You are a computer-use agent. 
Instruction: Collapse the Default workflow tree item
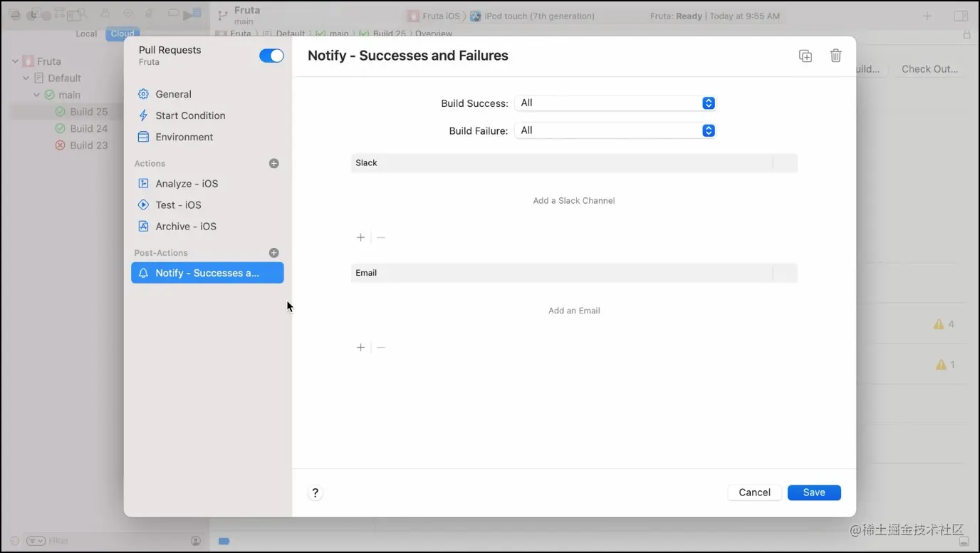[26, 78]
